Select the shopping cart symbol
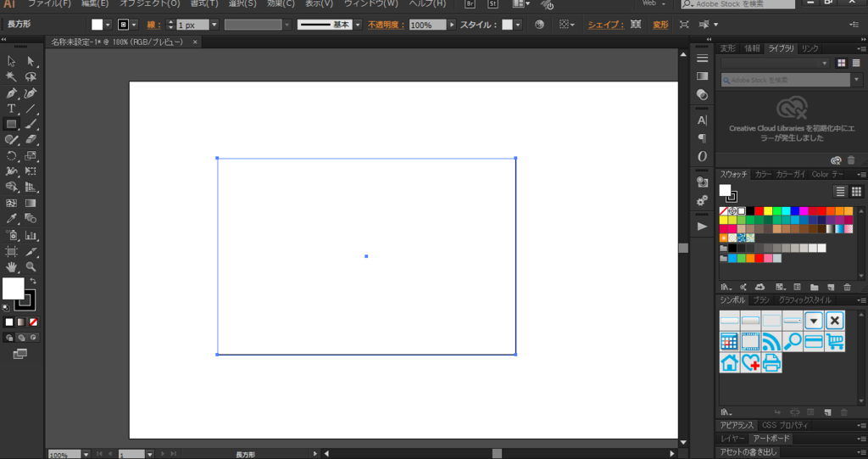 pos(835,341)
